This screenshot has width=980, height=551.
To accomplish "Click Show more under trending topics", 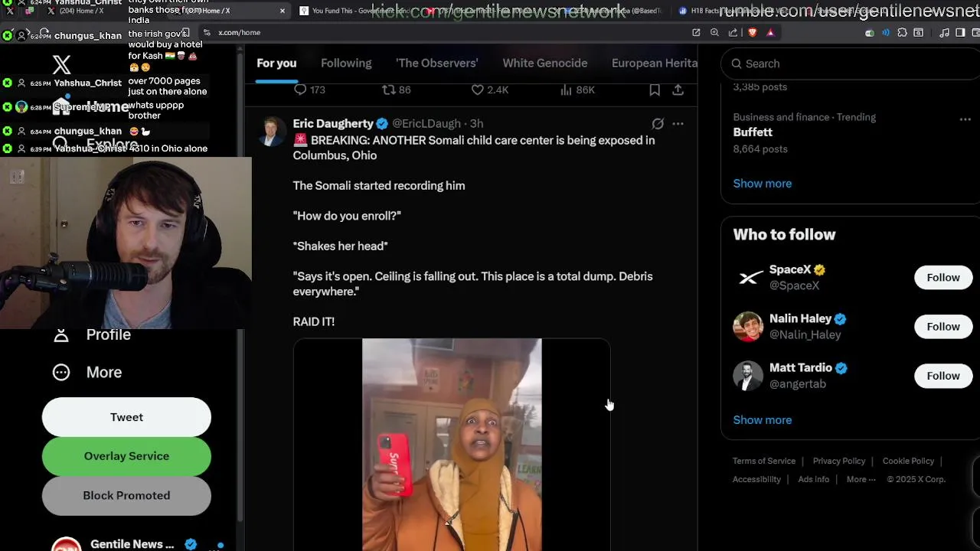I will point(763,184).
